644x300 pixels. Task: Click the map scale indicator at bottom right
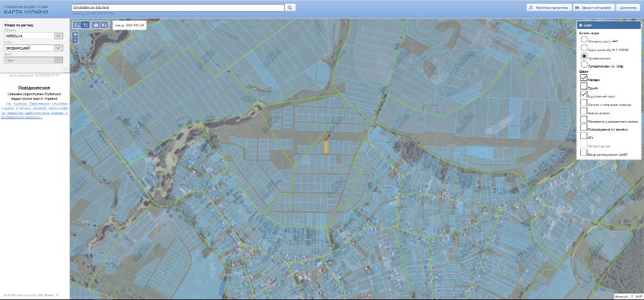628,296
